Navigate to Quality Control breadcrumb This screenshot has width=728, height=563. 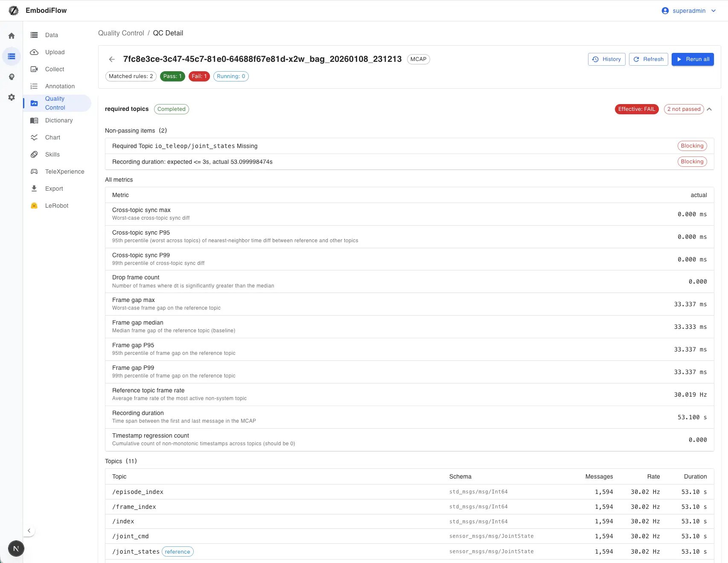point(121,33)
